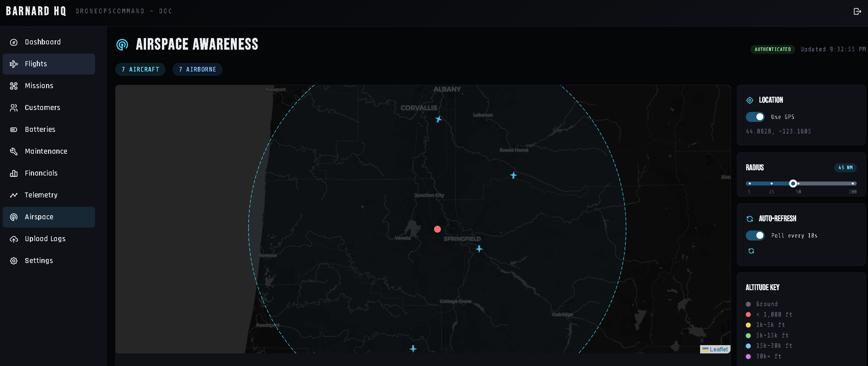The image size is (868, 366).
Task: Click the Settings gear icon
Action: coord(14,261)
